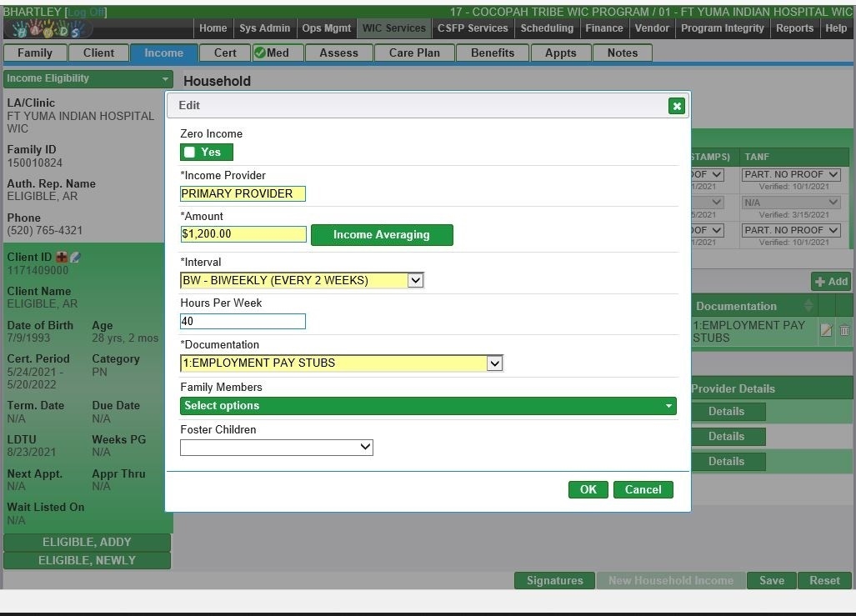Screen dimensions: 856x616
Task: Open the Family Members select options list
Action: click(x=428, y=406)
